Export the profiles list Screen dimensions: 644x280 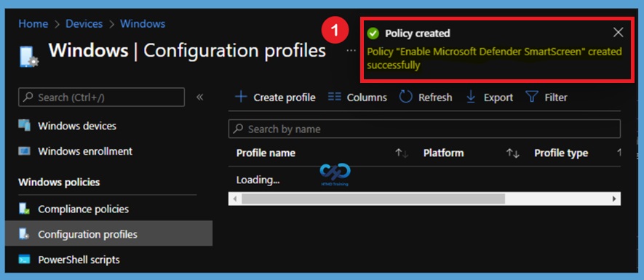tap(490, 97)
